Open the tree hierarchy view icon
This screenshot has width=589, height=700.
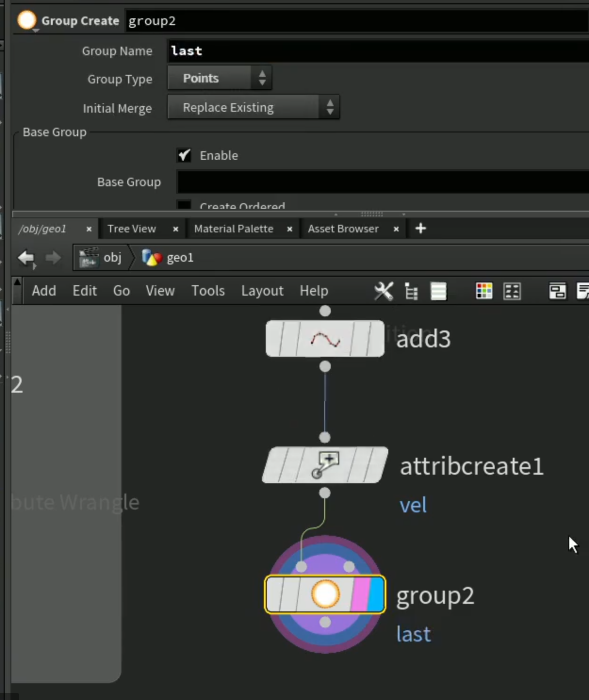tap(411, 292)
